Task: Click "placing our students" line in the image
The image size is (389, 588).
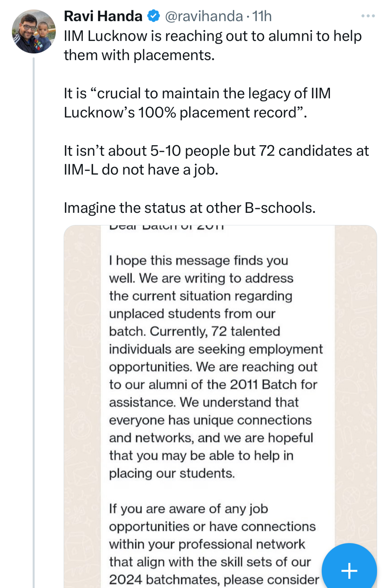Action: tap(172, 473)
